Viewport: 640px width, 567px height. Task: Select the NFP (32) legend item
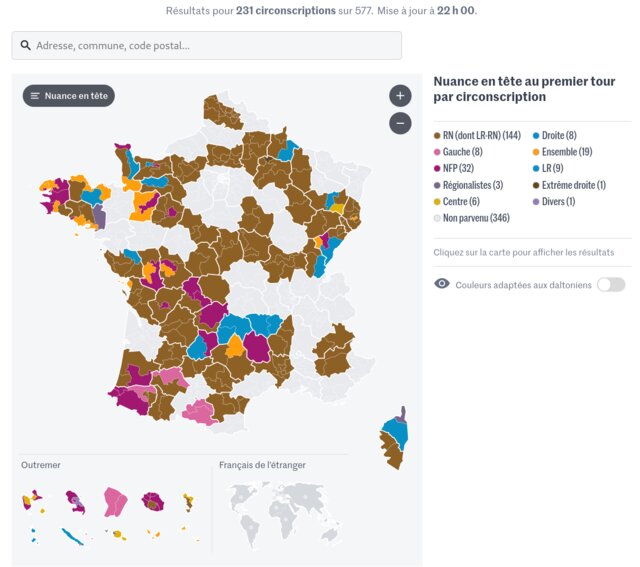(460, 168)
